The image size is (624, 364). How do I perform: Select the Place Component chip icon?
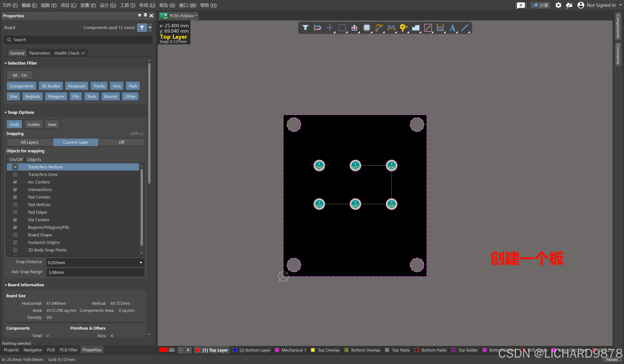coord(366,28)
